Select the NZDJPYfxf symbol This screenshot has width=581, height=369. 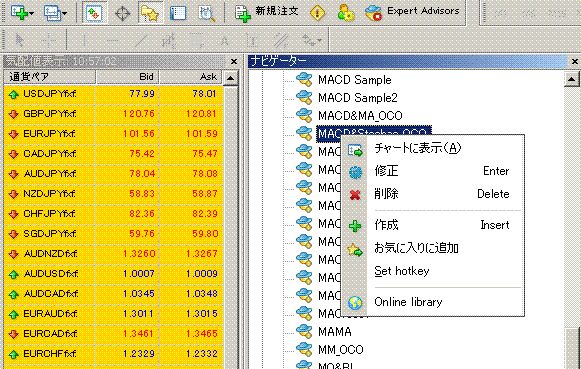coord(50,193)
